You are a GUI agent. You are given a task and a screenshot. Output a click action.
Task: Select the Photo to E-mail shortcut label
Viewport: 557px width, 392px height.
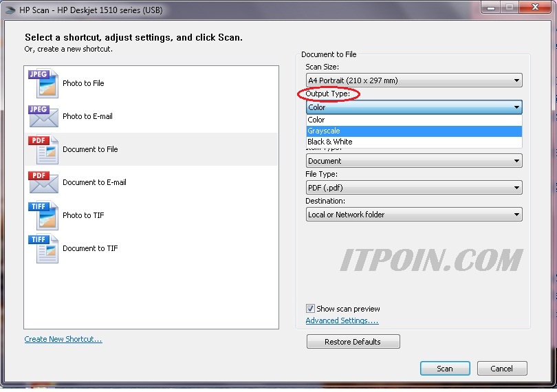(x=87, y=116)
